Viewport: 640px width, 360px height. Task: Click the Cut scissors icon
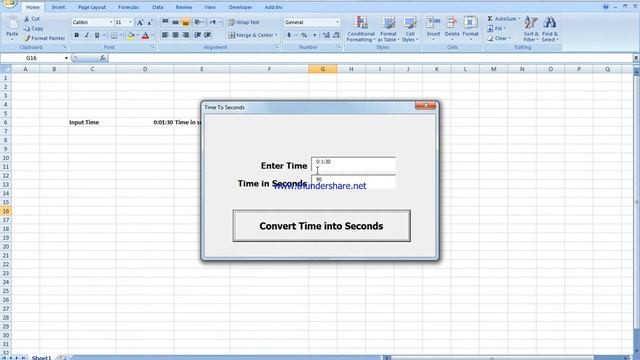(27, 19)
